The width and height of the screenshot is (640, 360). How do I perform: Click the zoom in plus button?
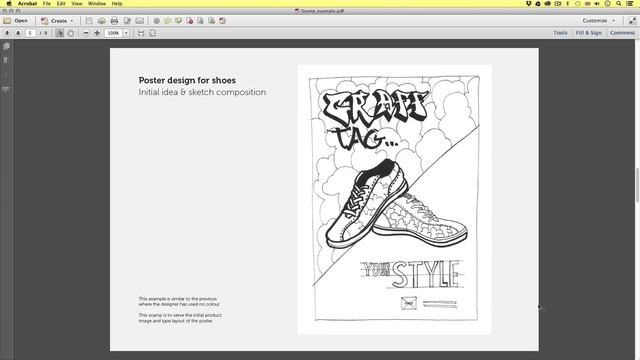(97, 33)
